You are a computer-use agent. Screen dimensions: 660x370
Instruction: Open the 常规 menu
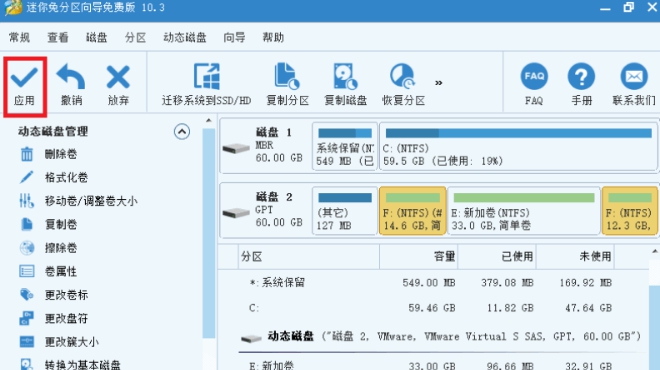(19, 37)
